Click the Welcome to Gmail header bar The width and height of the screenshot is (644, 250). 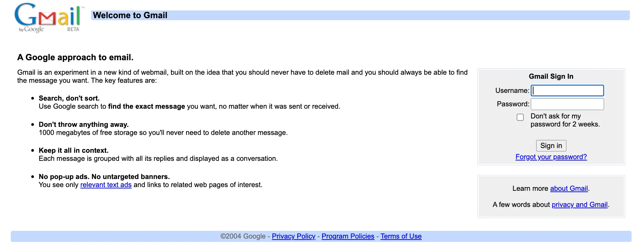pyautogui.click(x=360, y=15)
